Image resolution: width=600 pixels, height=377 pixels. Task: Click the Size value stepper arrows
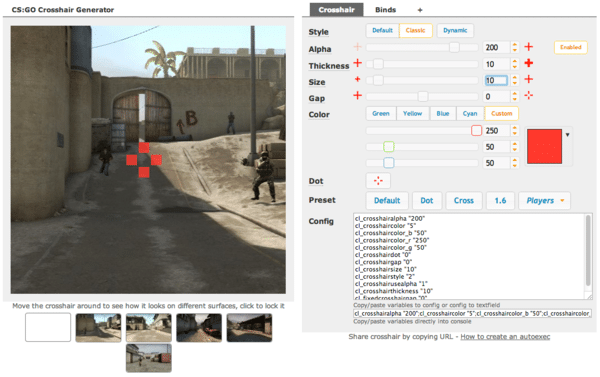515,80
